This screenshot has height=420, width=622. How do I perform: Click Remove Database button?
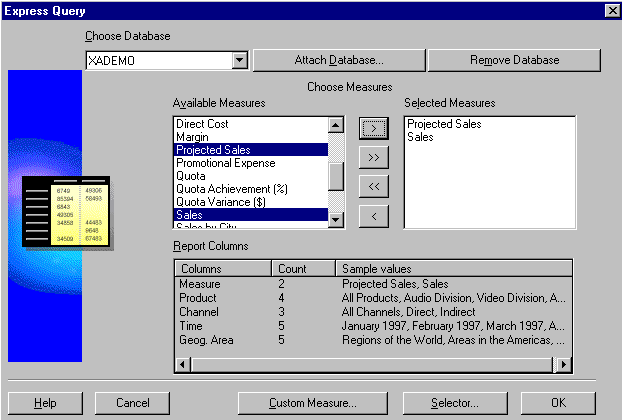[514, 60]
